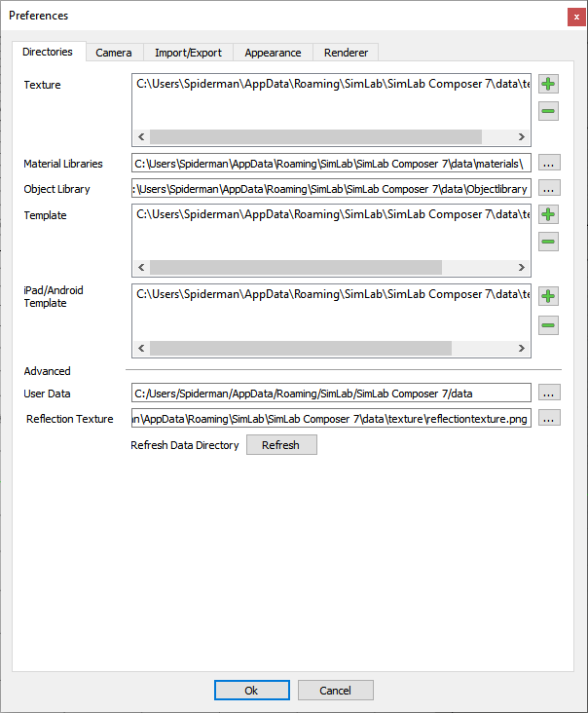This screenshot has width=588, height=713.
Task: Browse for Material Libraries folder
Action: (549, 164)
